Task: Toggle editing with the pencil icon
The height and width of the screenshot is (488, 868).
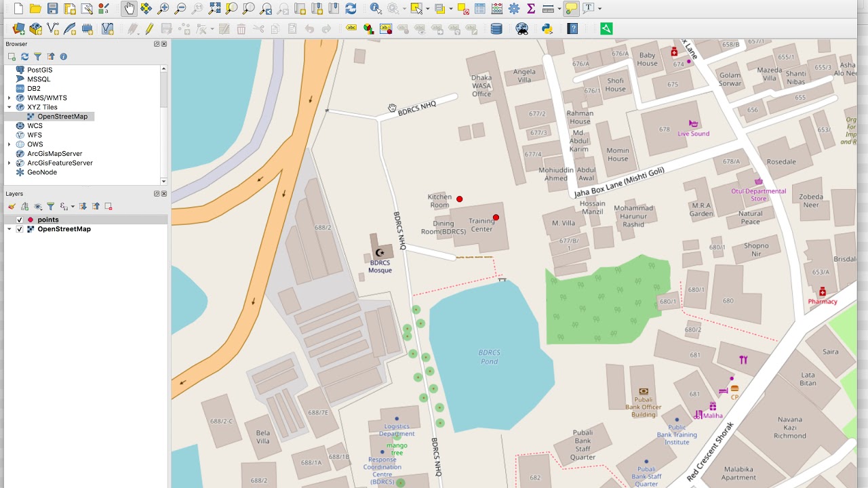Action: (x=149, y=28)
